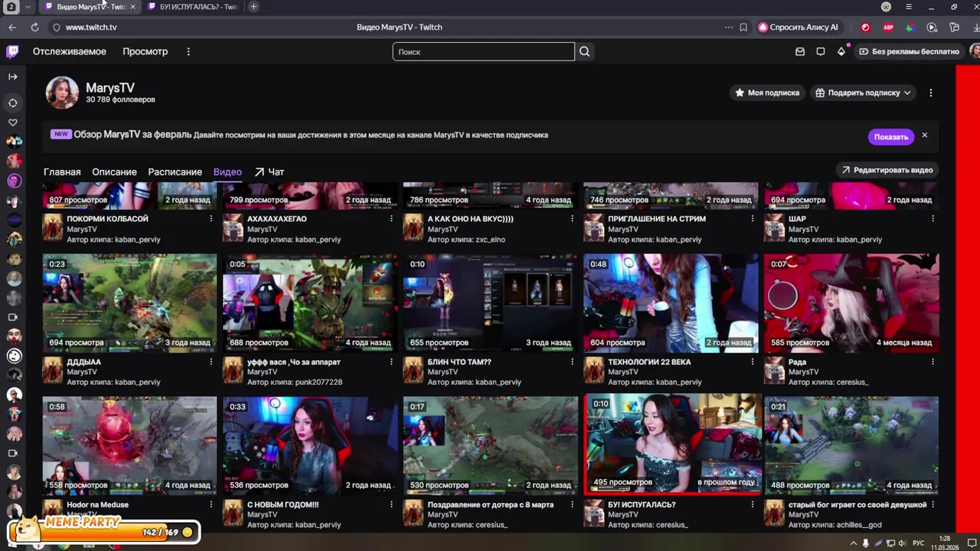Open options for clip БЛИН ЧТО ТАМ??
The width and height of the screenshot is (980, 551).
tap(572, 362)
